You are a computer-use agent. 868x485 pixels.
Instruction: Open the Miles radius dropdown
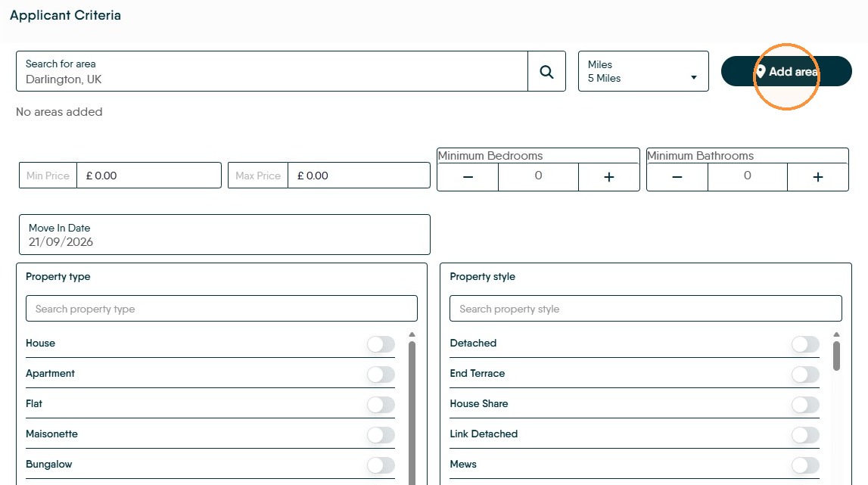(643, 71)
